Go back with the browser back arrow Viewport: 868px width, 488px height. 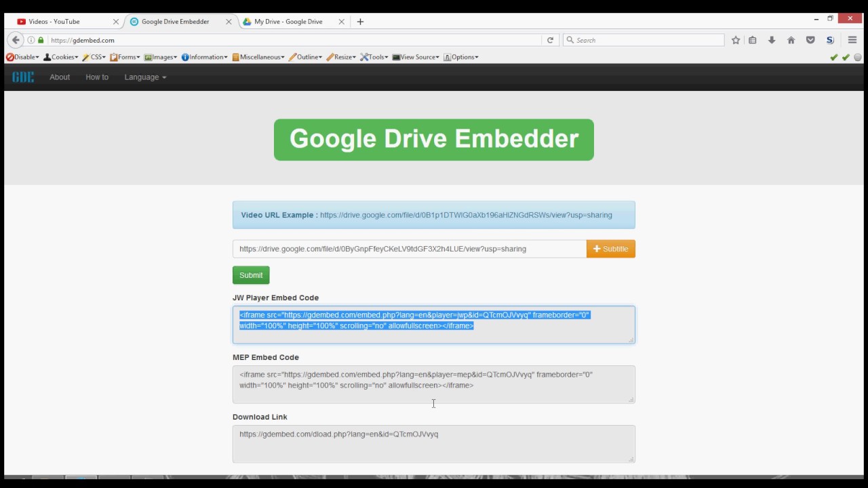coord(16,40)
